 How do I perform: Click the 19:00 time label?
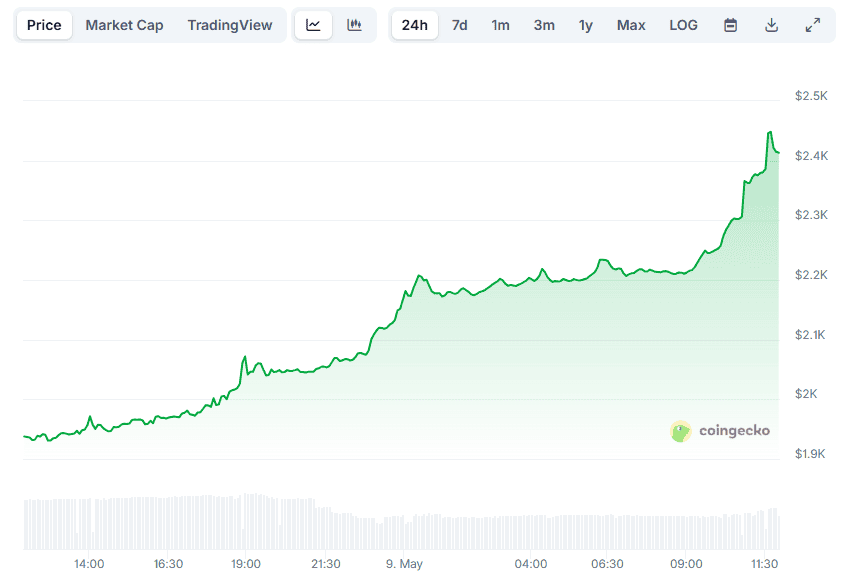coord(246,564)
